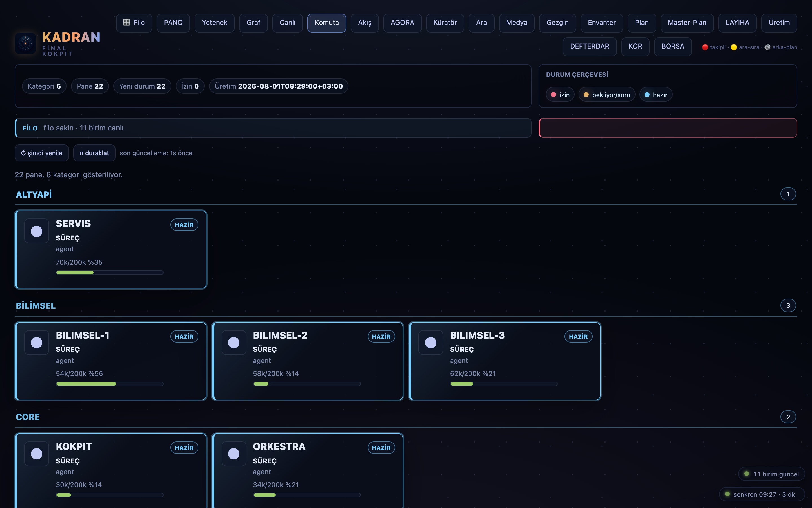Go to the Canlı tab
This screenshot has width=812, height=508.
point(288,23)
